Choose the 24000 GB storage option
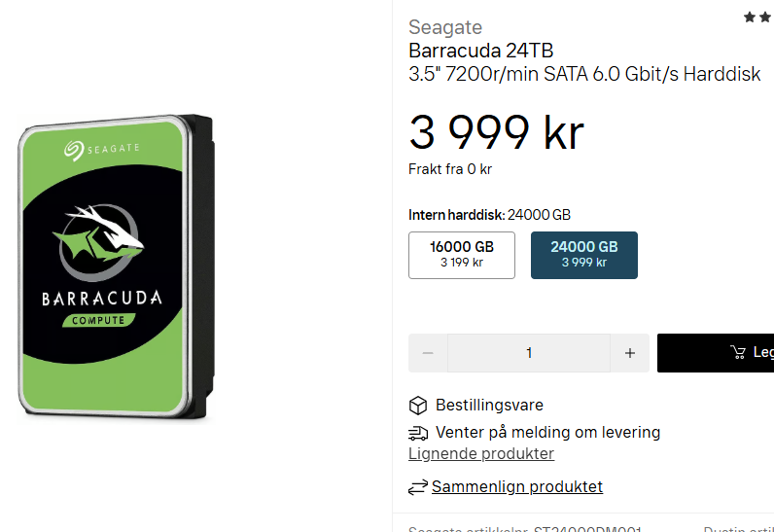Image resolution: width=774 pixels, height=532 pixels. point(583,255)
